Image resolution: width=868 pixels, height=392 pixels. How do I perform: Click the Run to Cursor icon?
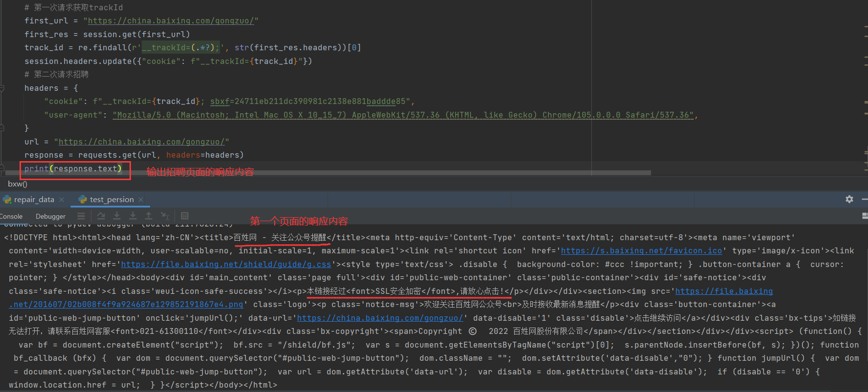165,216
